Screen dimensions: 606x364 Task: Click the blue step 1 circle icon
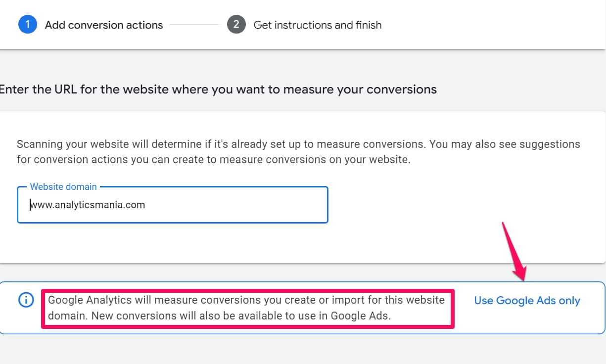point(28,24)
